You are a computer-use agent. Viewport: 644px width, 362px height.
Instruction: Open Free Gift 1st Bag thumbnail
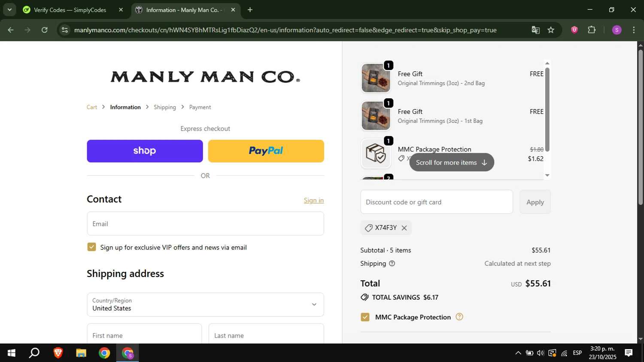(x=376, y=116)
